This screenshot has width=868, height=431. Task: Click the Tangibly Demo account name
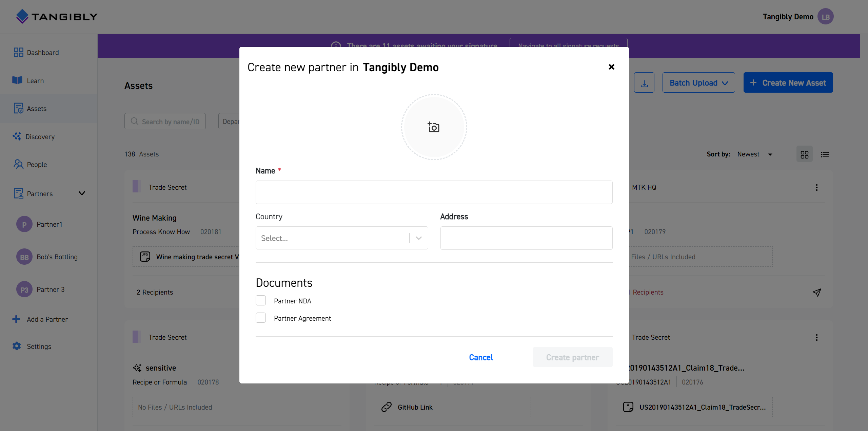788,17
